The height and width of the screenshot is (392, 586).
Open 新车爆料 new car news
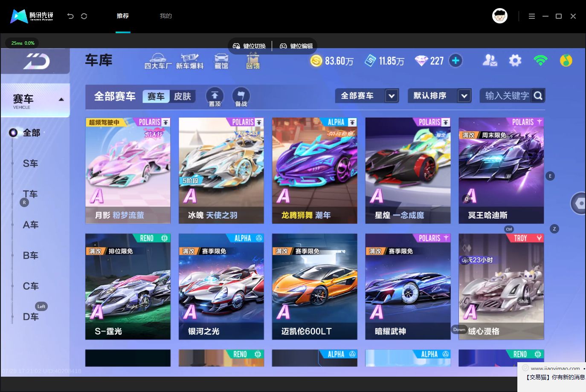pyautogui.click(x=190, y=61)
